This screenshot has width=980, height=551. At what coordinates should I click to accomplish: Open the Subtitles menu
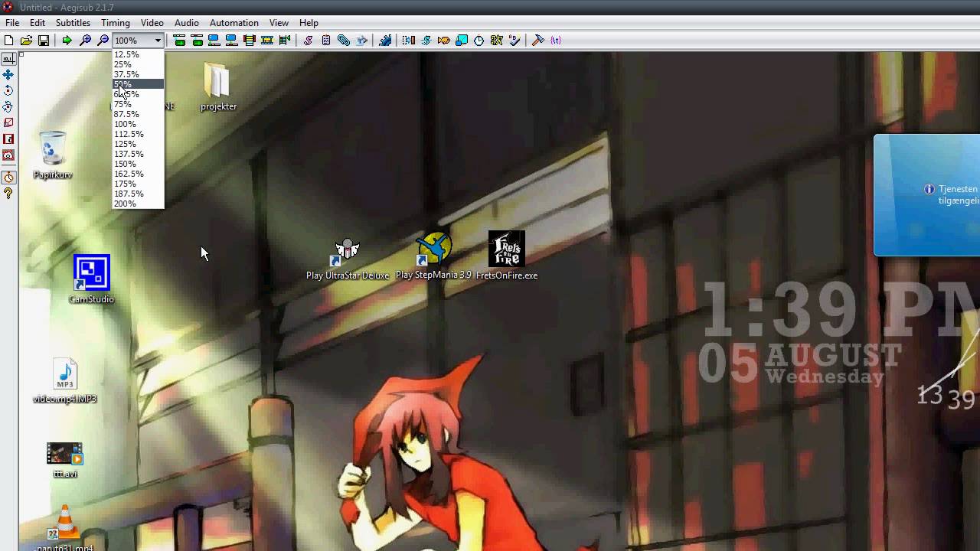[73, 23]
